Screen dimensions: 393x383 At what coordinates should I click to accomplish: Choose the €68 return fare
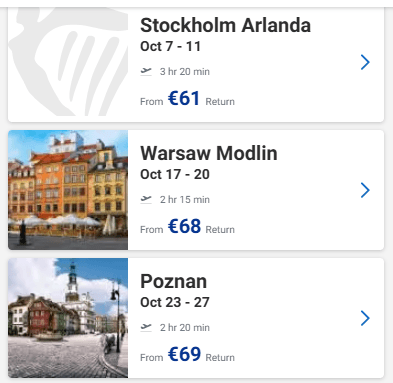pyautogui.click(x=184, y=226)
